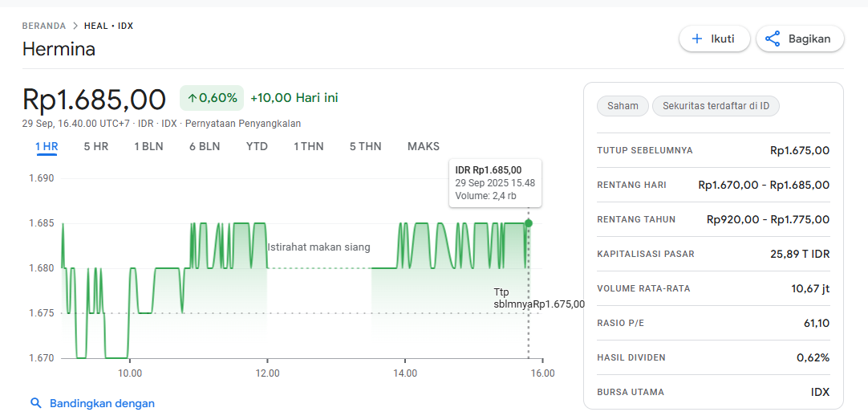Select the YTD chart range
The width and height of the screenshot is (868, 416).
tap(257, 146)
